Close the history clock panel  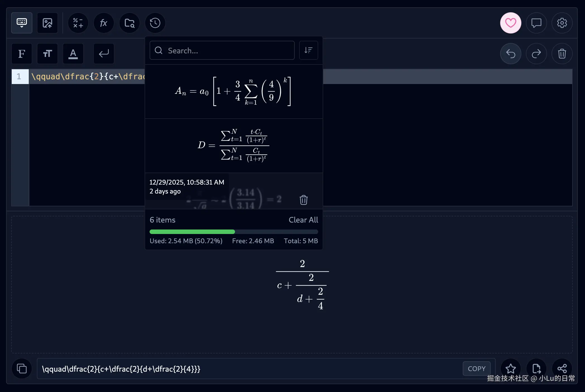point(155,23)
